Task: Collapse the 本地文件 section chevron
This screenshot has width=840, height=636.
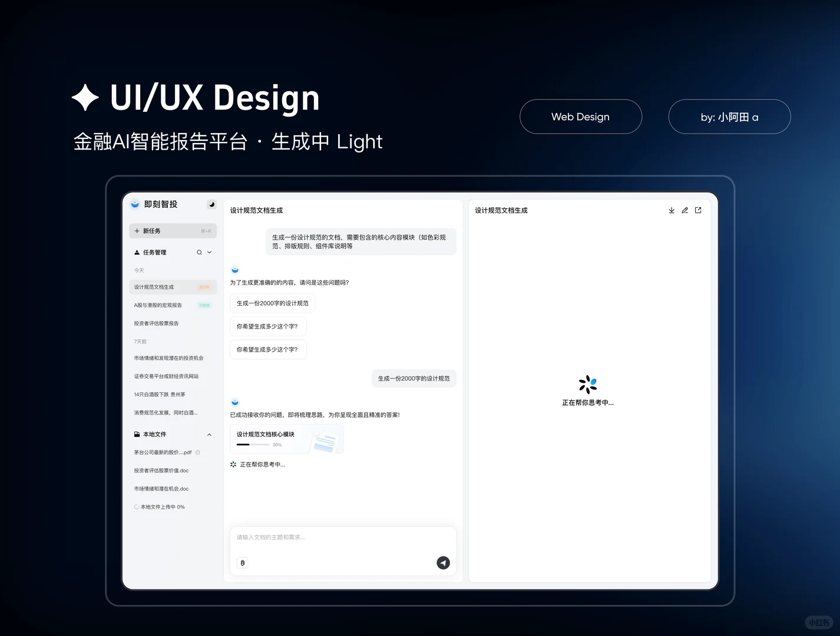Action: (x=209, y=435)
